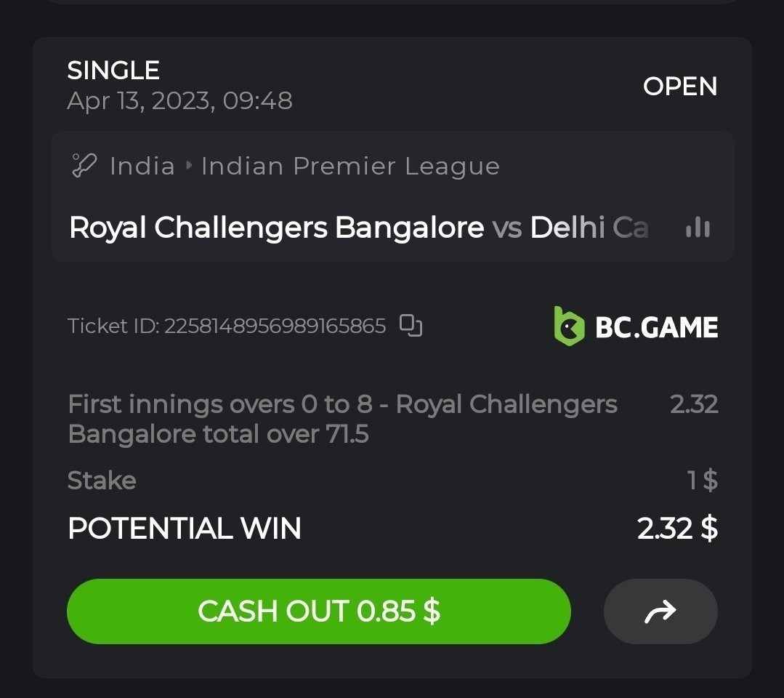
Task: Open match statistics bar chart icon
Action: click(698, 228)
